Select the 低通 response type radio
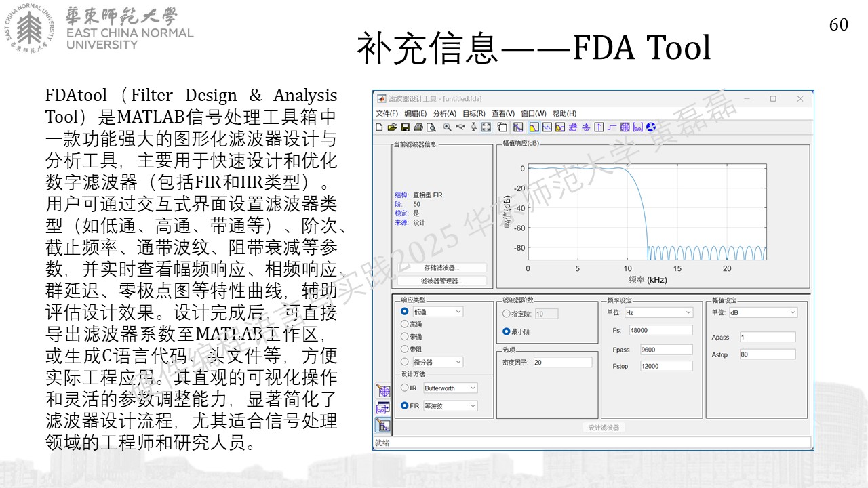 (405, 312)
